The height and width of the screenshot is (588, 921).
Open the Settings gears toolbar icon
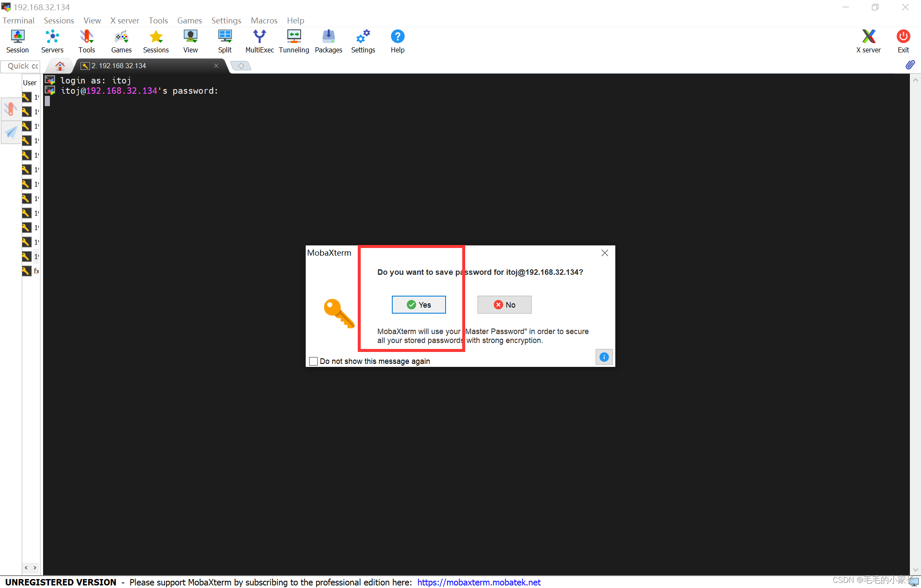[363, 41]
